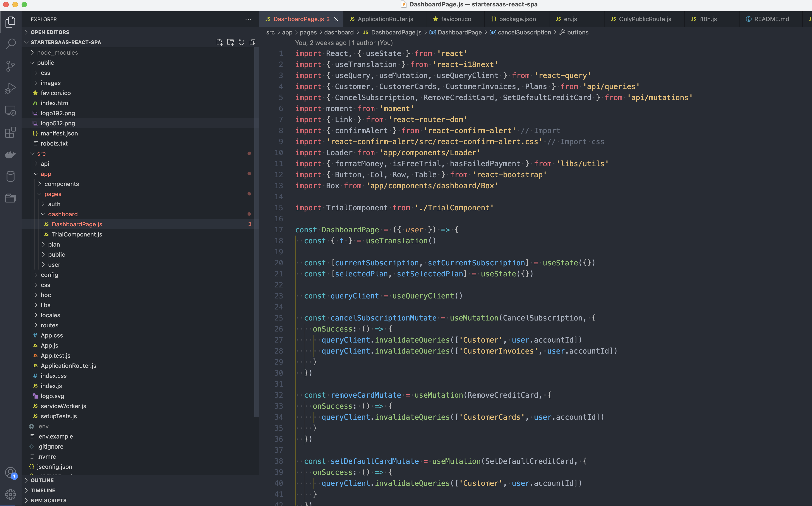This screenshot has height=506, width=812.
Task: Open the Search view icon
Action: pos(10,44)
